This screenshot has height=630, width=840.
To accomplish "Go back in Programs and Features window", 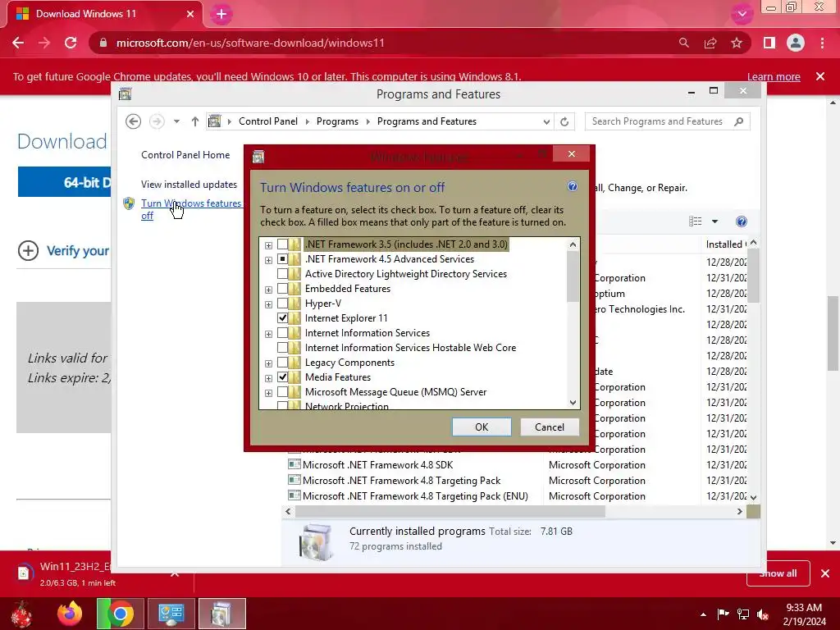I will (x=134, y=121).
